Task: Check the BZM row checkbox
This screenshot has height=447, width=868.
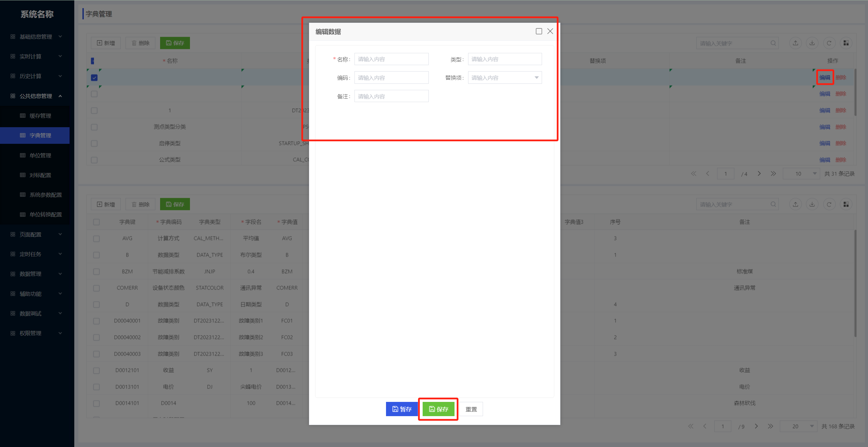Action: tap(96, 272)
